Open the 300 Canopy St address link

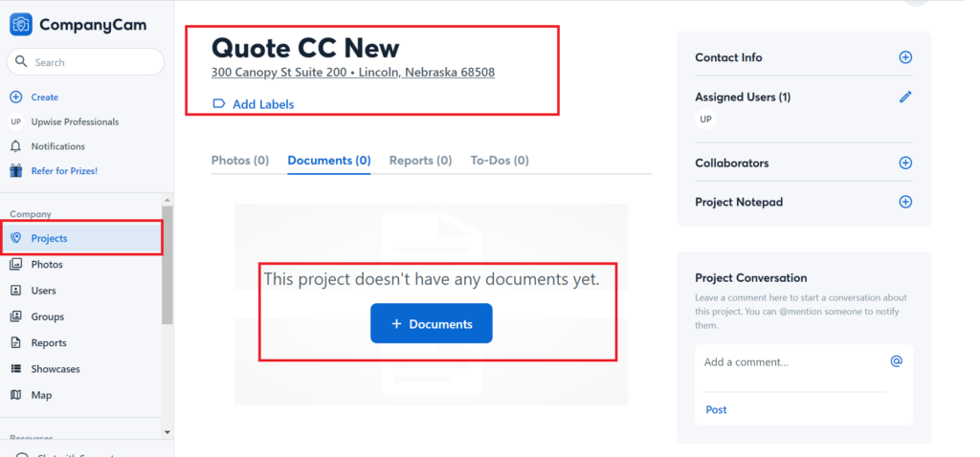pyautogui.click(x=353, y=73)
